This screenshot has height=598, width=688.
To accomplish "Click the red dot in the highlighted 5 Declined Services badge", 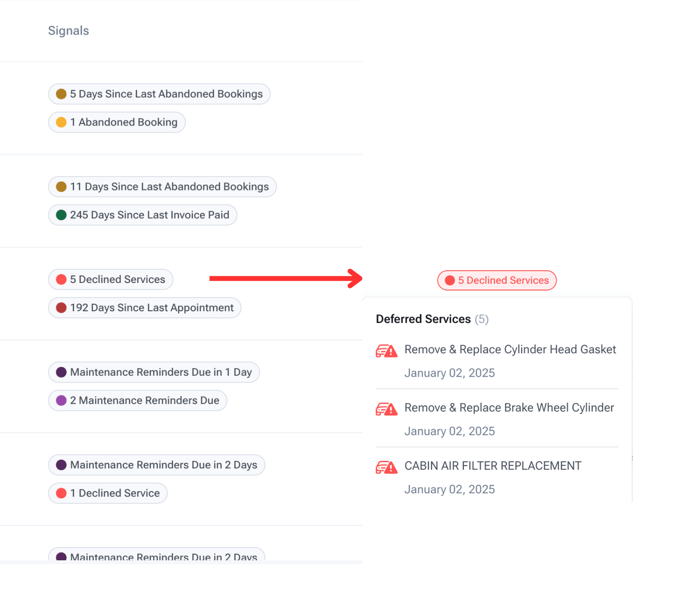I will [450, 280].
